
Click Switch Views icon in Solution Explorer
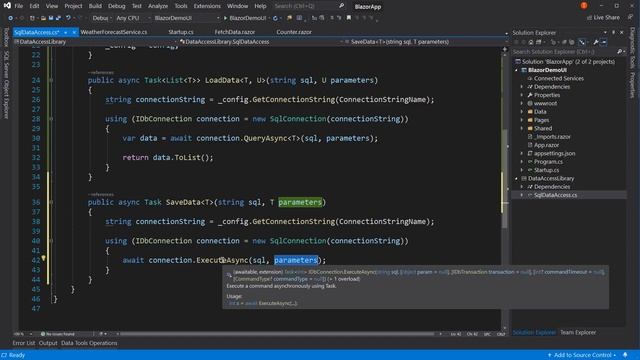(538, 42)
